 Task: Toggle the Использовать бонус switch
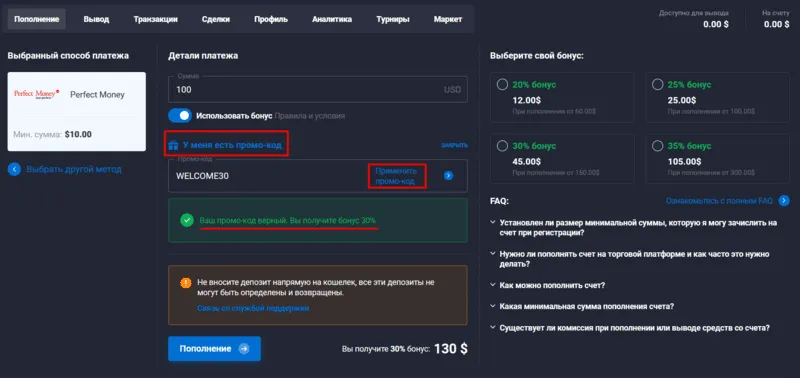tap(180, 116)
